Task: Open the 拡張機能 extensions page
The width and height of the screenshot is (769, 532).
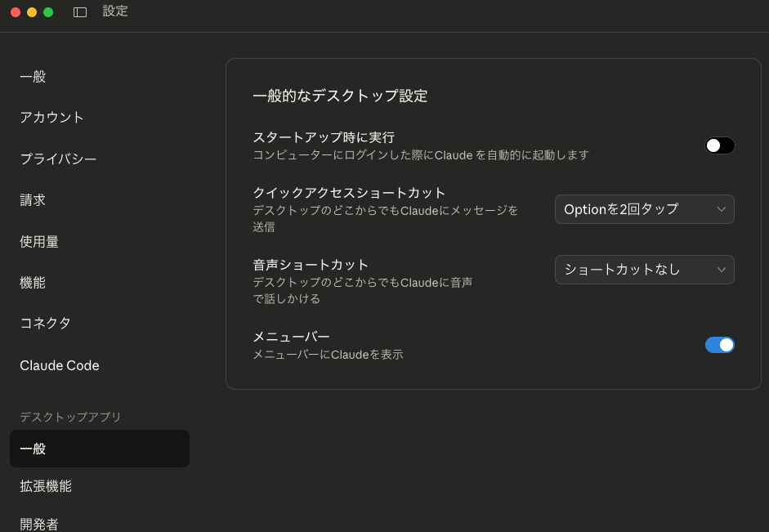Action: [x=46, y=486]
